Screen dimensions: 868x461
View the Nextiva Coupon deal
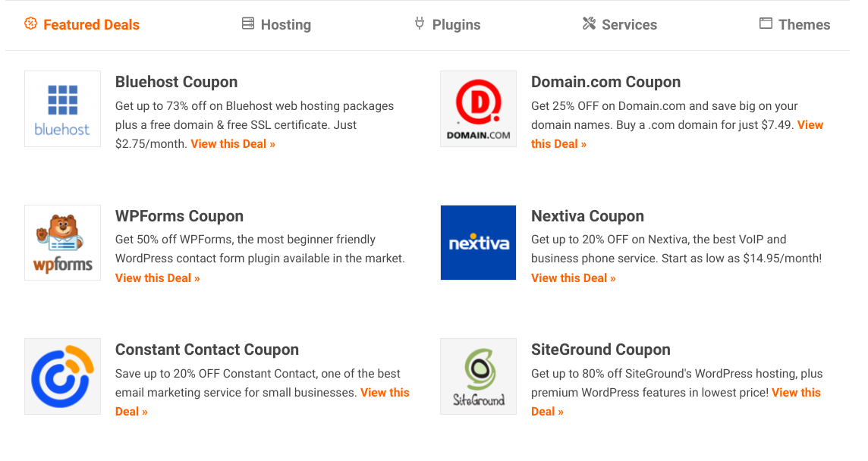573,278
